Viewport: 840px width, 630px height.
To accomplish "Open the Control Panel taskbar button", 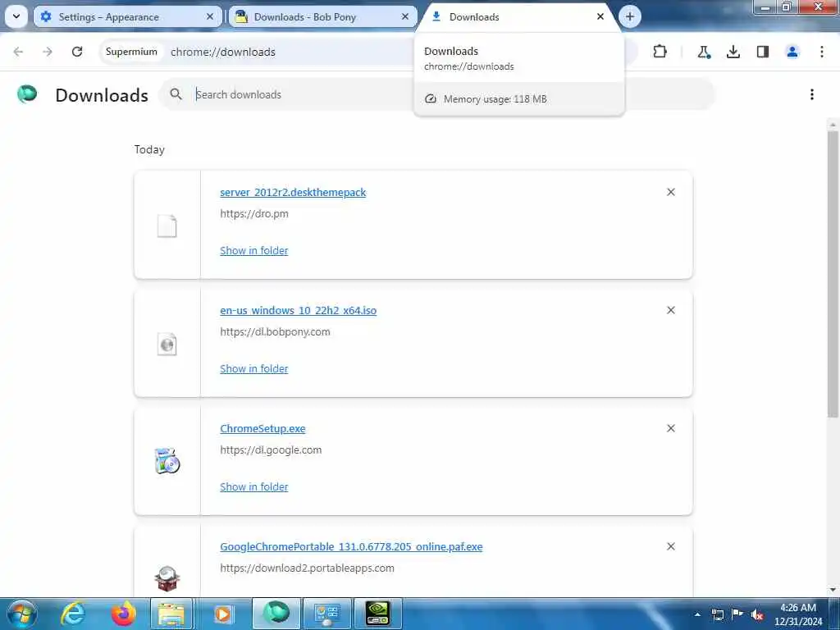I will tap(327, 614).
